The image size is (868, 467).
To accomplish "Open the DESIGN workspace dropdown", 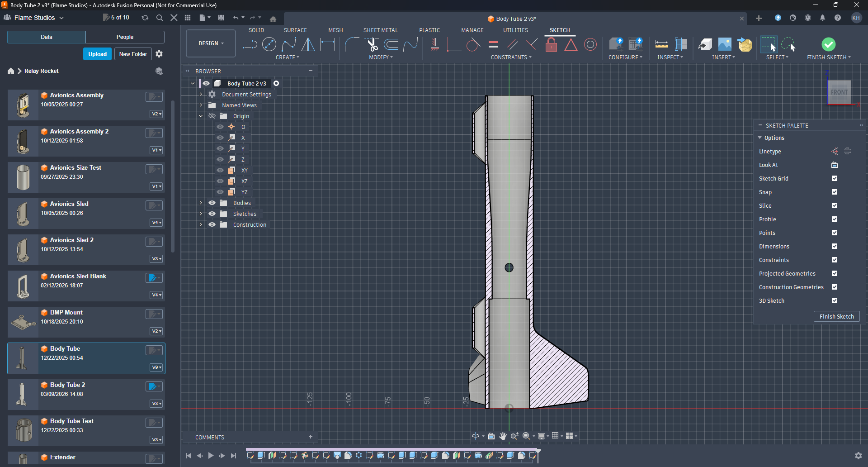I will click(x=211, y=43).
